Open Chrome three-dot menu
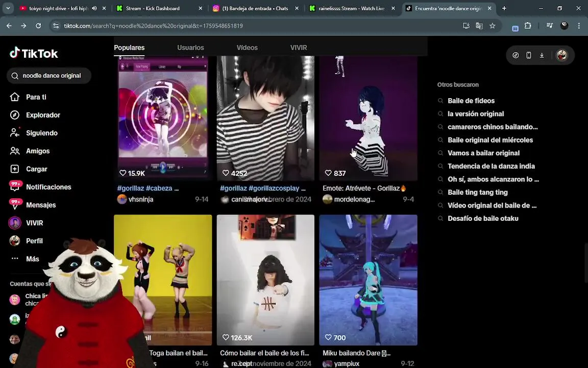This screenshot has height=368, width=588. 579,26
